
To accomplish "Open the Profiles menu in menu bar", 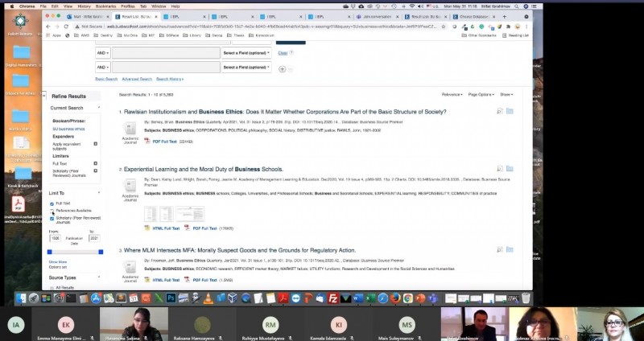I will pos(128,6).
